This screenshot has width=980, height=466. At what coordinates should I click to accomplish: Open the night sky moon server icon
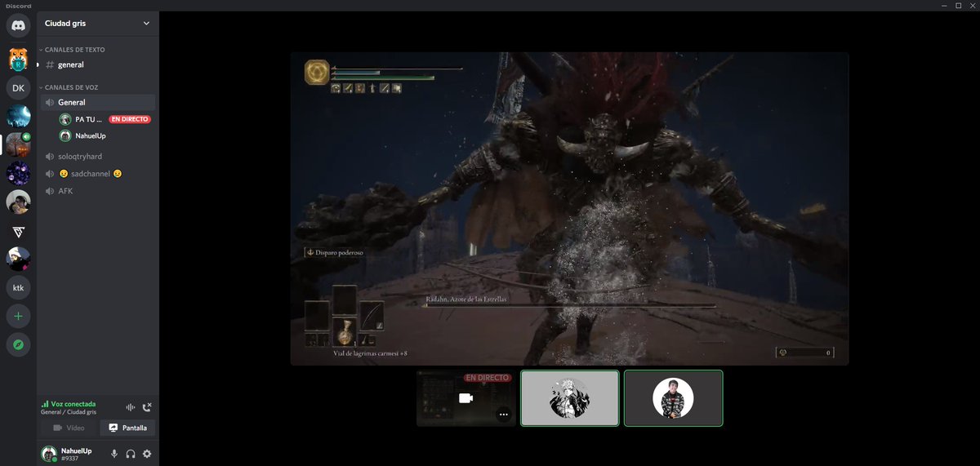click(18, 117)
